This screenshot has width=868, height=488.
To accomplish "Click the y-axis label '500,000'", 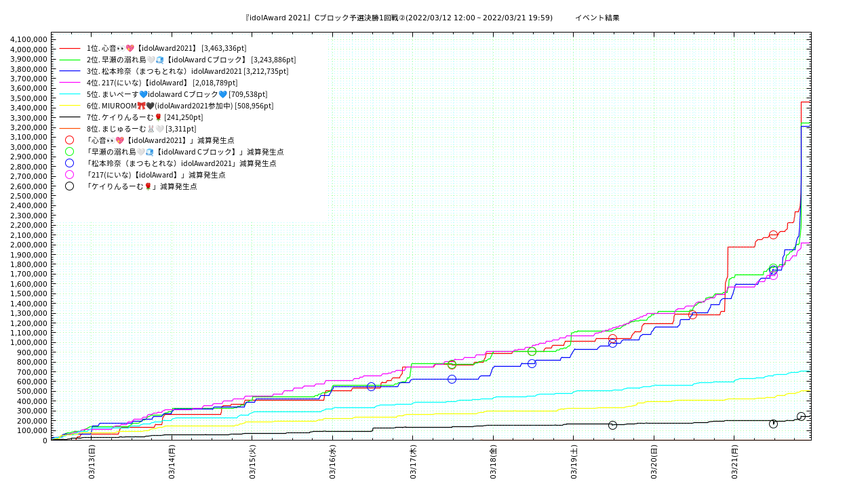I will [x=33, y=392].
